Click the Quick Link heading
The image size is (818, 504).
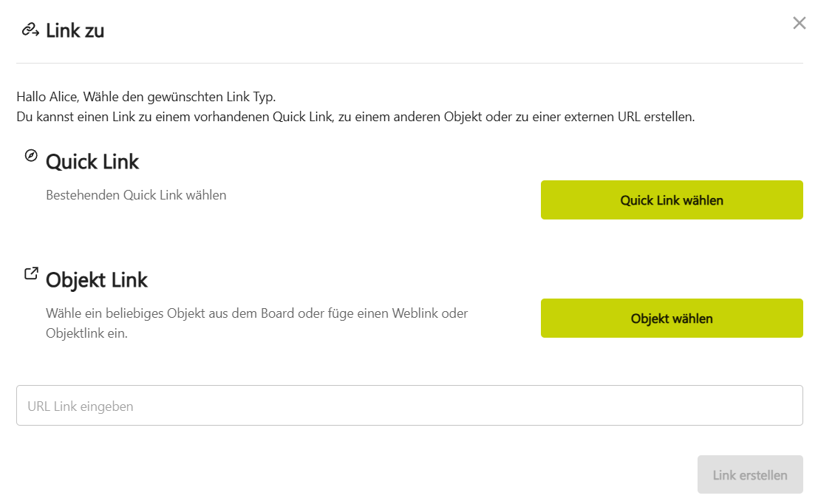point(92,162)
